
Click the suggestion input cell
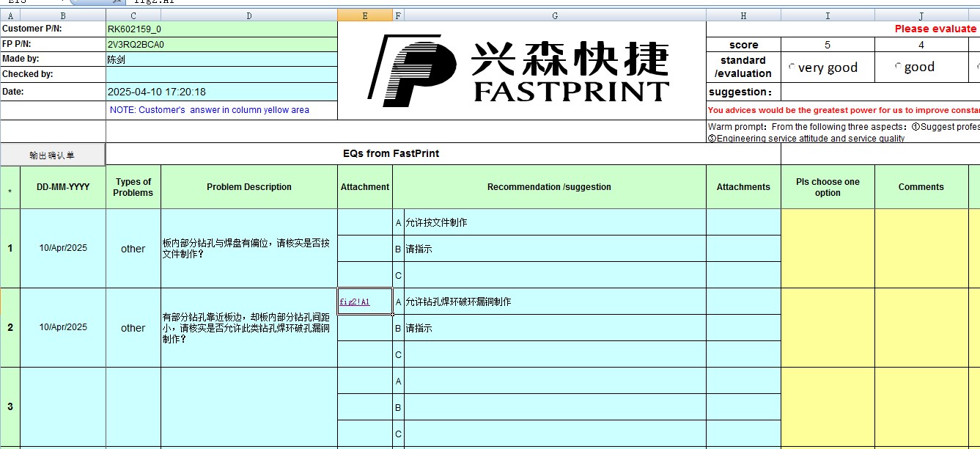(x=880, y=92)
